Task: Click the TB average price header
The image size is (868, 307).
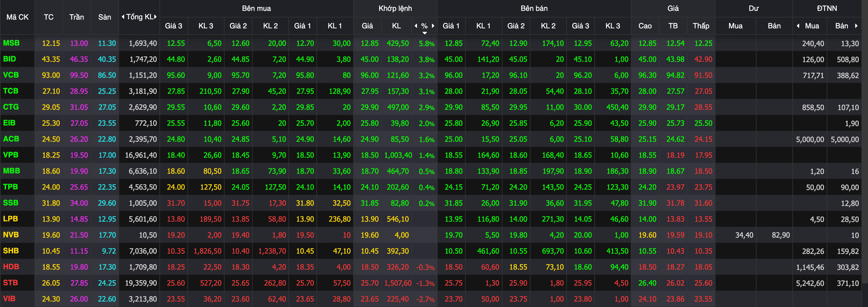Action: coord(673,26)
